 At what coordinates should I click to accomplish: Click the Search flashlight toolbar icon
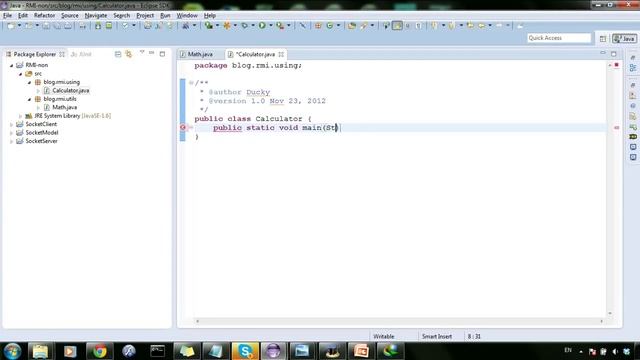tap(363, 26)
